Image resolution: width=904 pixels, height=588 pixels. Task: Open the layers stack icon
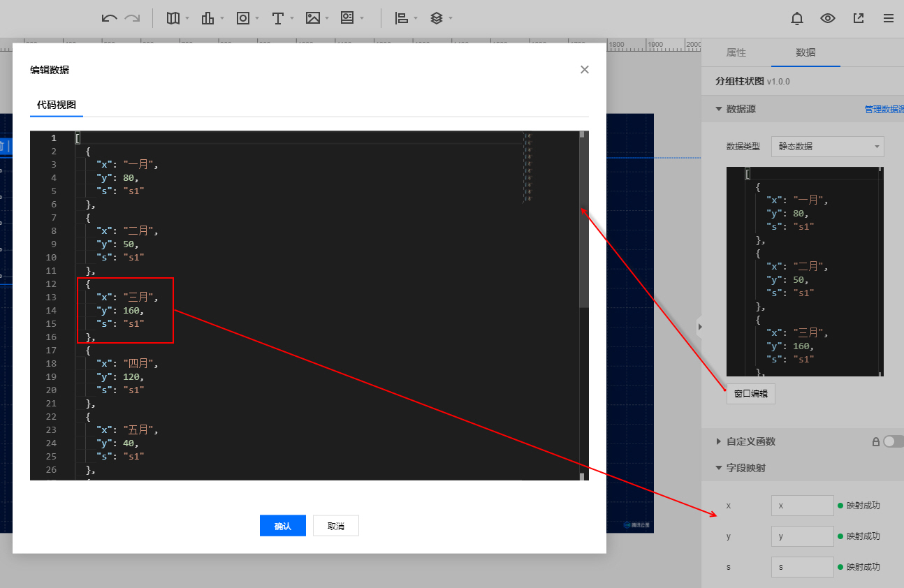point(437,19)
